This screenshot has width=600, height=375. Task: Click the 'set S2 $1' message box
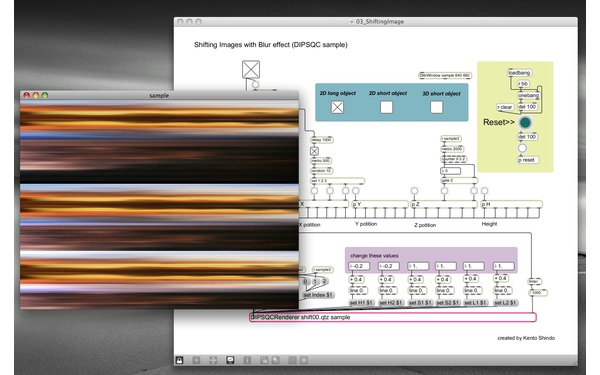click(x=448, y=303)
